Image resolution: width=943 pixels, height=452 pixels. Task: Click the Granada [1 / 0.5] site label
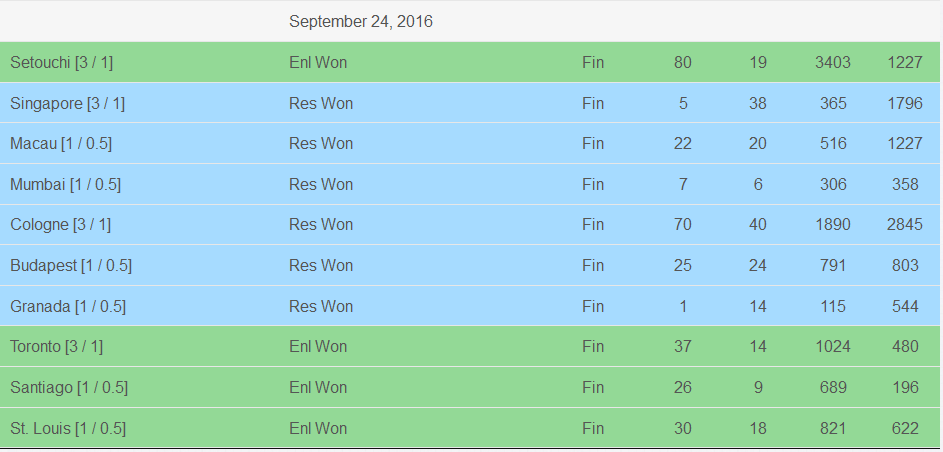pyautogui.click(x=68, y=307)
